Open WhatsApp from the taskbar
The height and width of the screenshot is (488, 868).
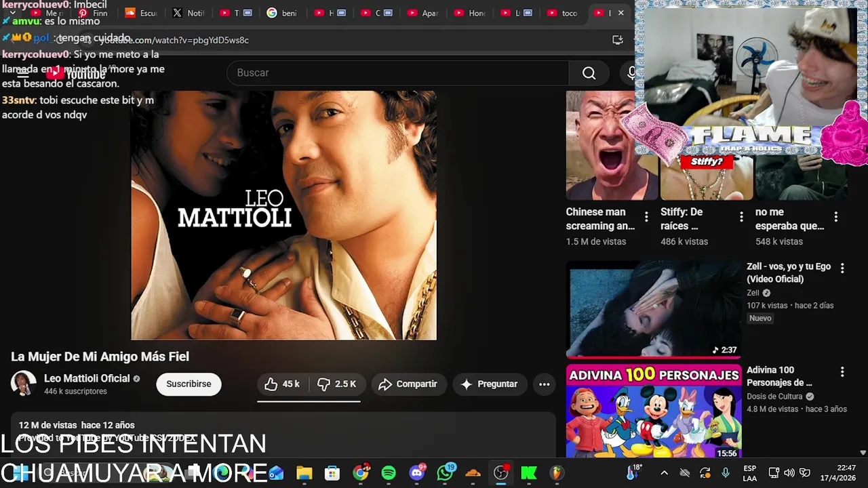445,473
